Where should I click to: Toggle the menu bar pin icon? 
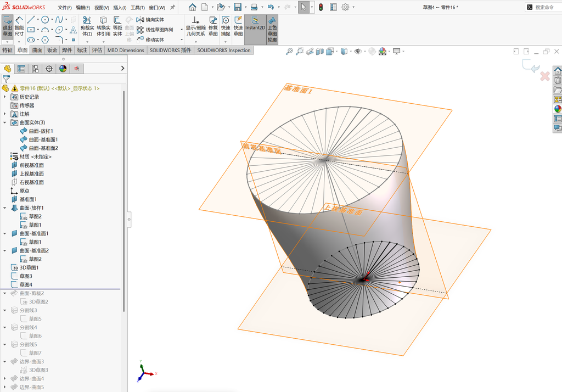pos(172,7)
